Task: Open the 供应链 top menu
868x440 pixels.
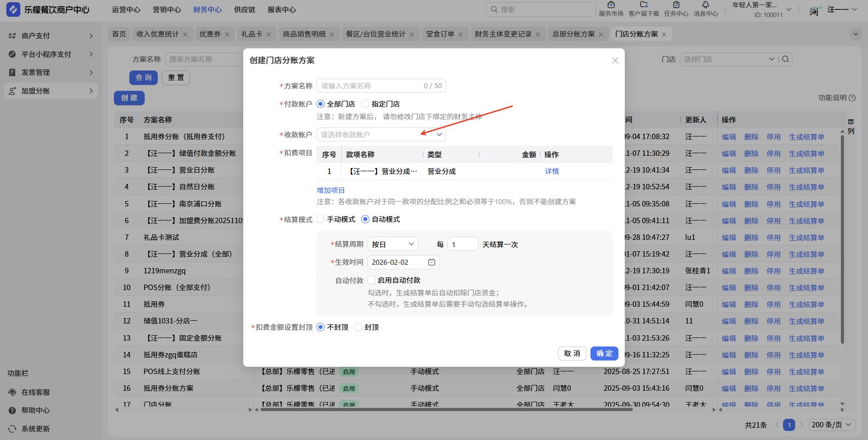Action: 245,9
